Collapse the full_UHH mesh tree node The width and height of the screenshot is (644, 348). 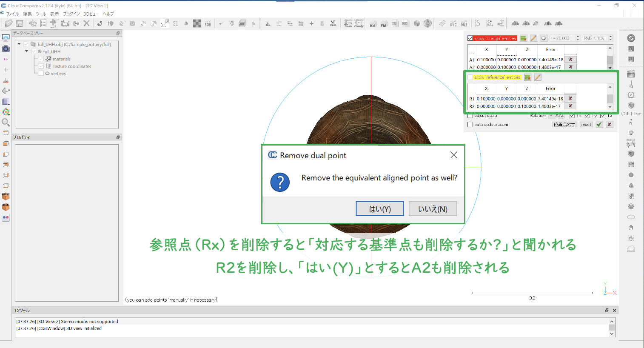27,51
